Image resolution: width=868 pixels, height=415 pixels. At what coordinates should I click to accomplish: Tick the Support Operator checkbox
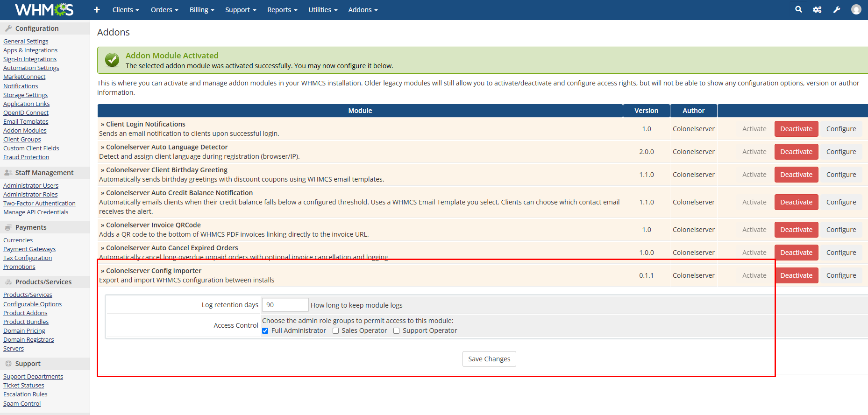(x=396, y=331)
